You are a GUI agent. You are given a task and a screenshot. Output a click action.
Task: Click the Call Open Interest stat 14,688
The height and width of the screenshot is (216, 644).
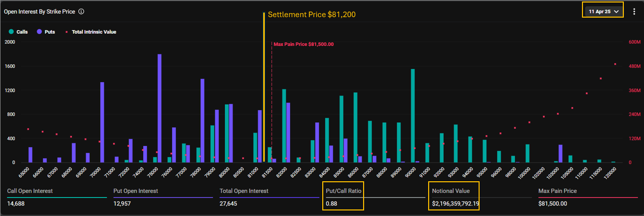pos(17,203)
